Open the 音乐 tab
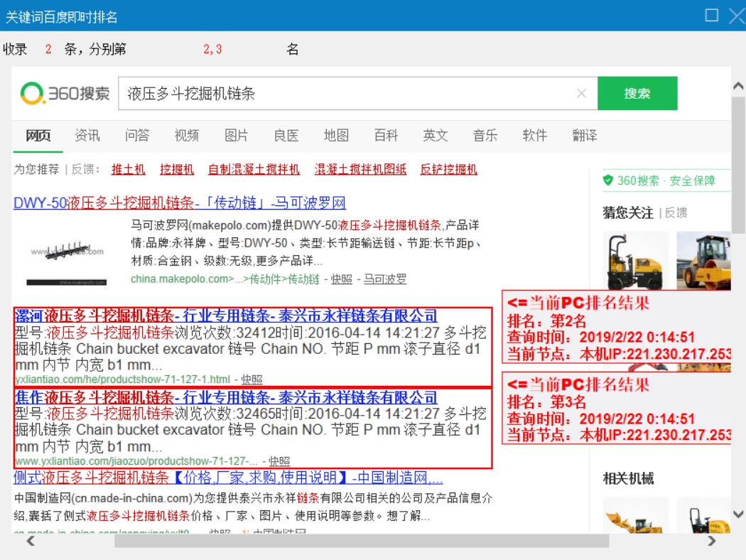 coord(485,136)
